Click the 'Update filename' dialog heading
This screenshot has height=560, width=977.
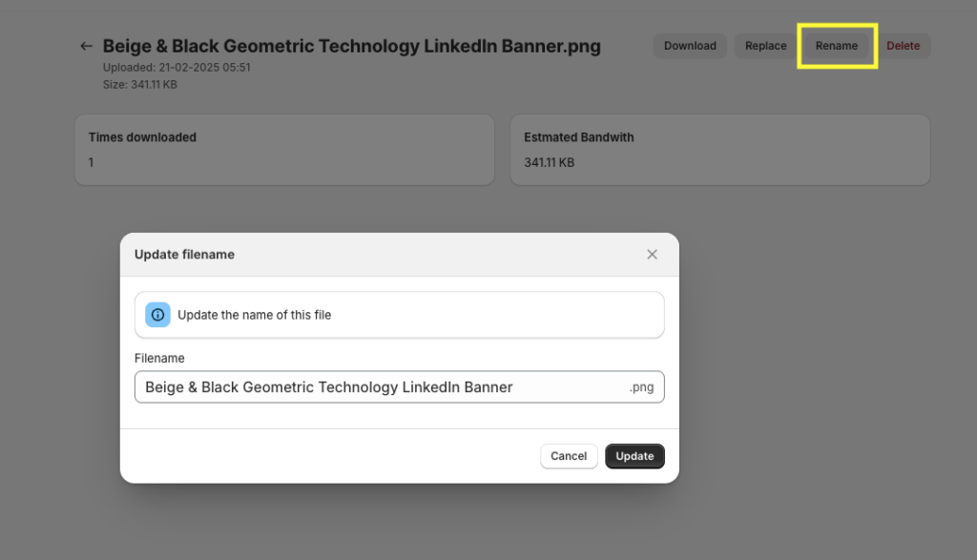[x=184, y=255]
